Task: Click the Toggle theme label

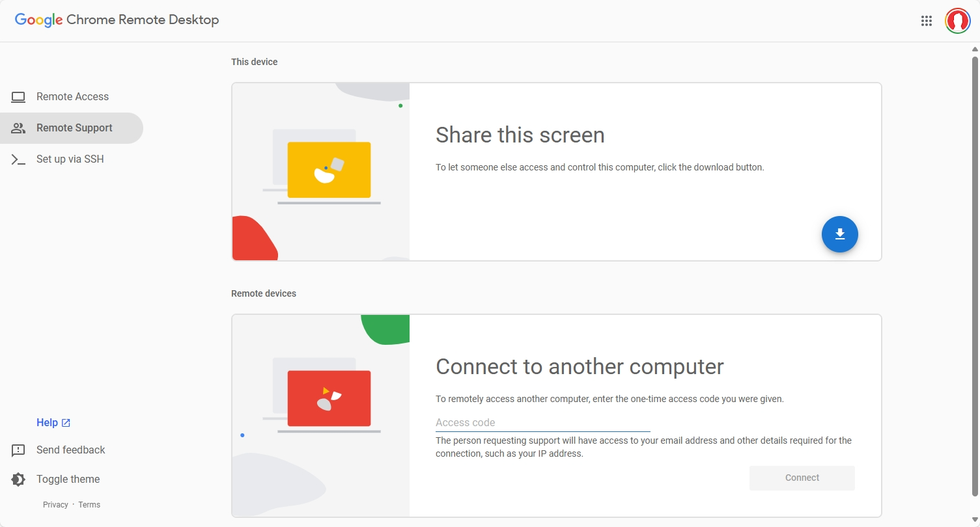Action: (68, 480)
